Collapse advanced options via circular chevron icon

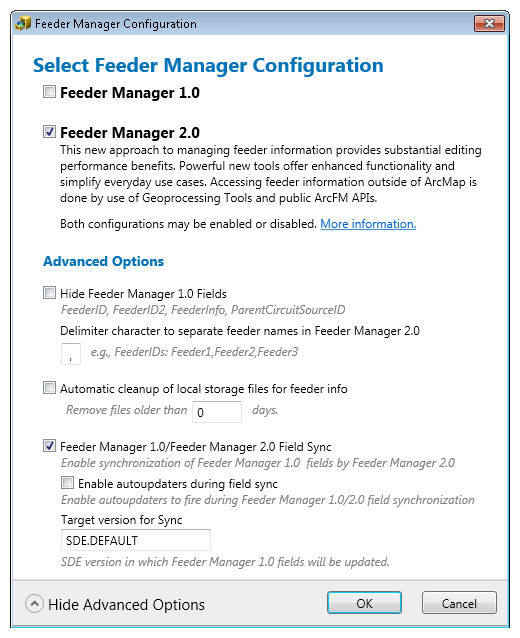tap(35, 604)
